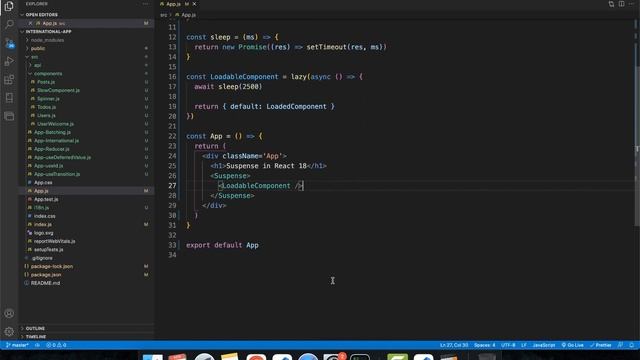Synchronize changes in status bar
640x360 pixels.
[x=37, y=345]
